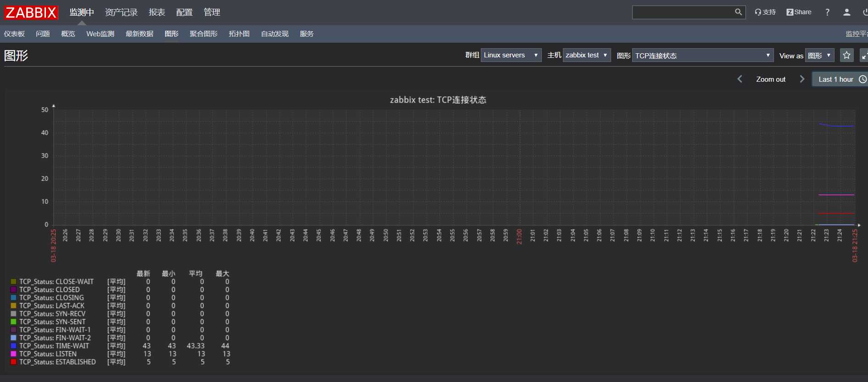Go to next time period arrow
Screen dimensions: 868x382
[802, 79]
